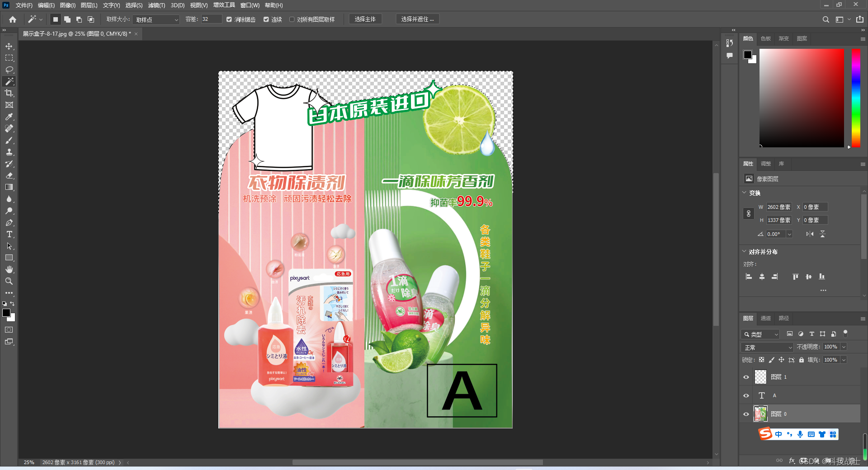868x470 pixels.
Task: Select the Gradient tool
Action: 9,187
